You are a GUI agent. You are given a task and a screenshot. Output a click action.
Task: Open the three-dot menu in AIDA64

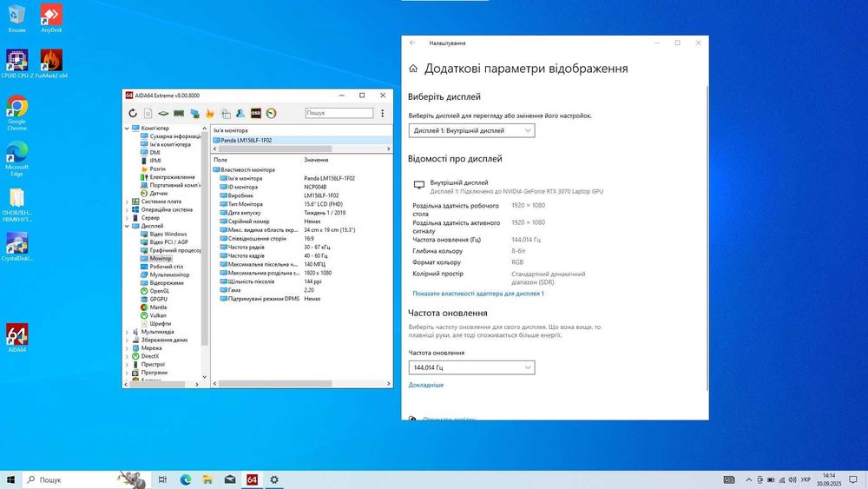pyautogui.click(x=383, y=113)
